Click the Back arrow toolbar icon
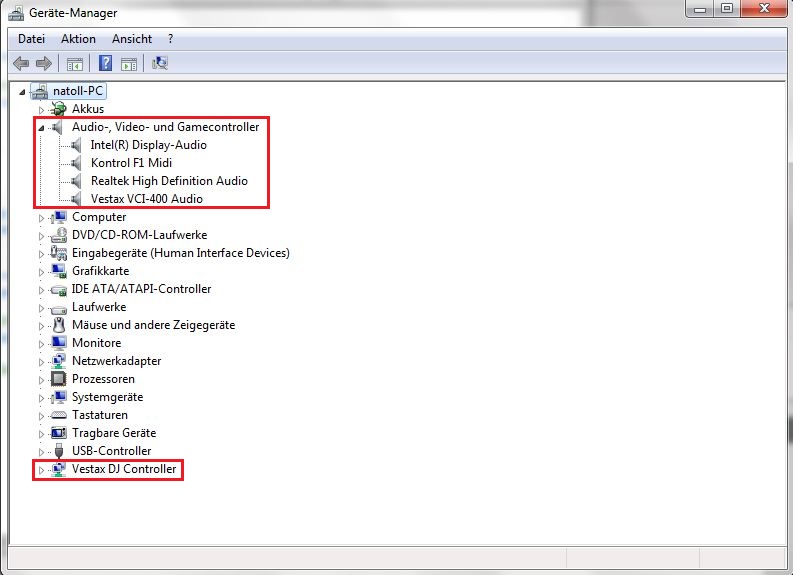Image resolution: width=793 pixels, height=575 pixels. 21,63
